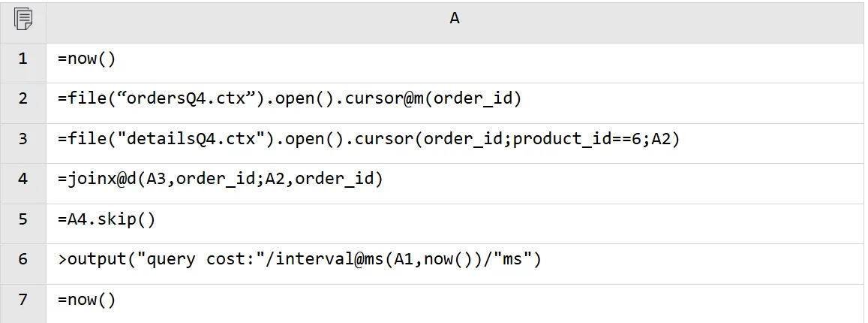Click row header 5
This screenshot has height=323, width=868.
tap(23, 219)
